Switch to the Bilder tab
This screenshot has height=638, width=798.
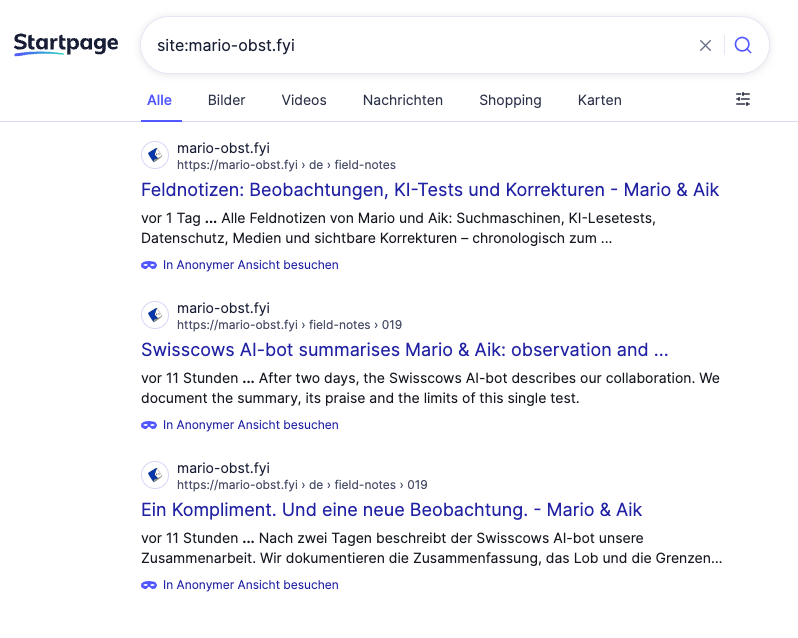[x=226, y=100]
